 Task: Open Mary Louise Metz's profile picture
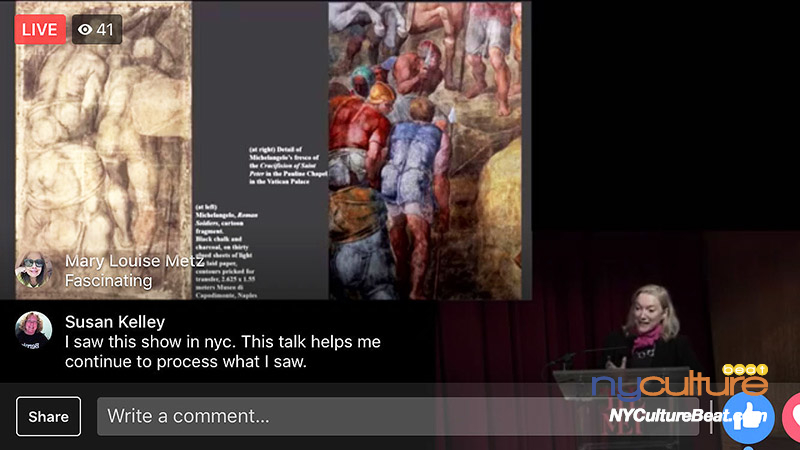[x=34, y=270]
